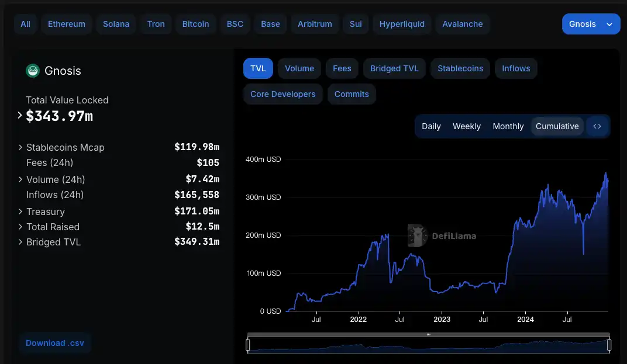
Task: Open the Gnosis chain dropdown
Action: pos(591,24)
